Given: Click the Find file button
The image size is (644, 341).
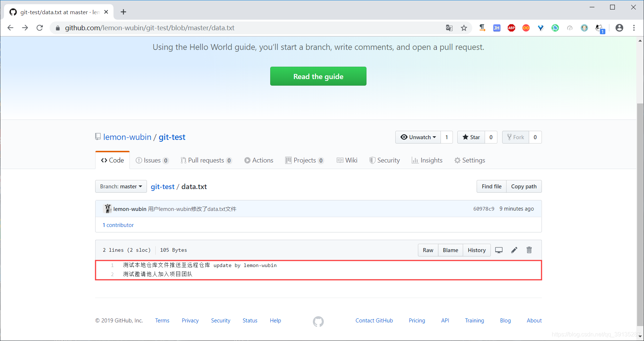Looking at the screenshot, I should [x=492, y=186].
